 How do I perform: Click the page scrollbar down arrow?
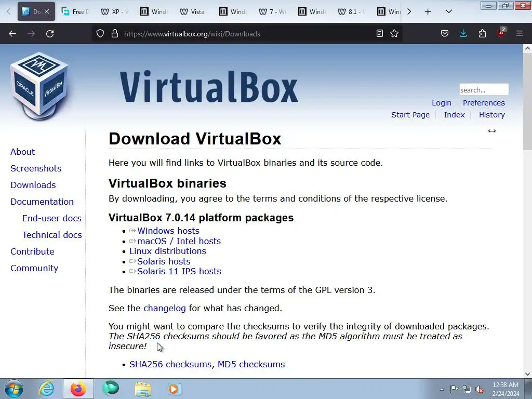(x=527, y=374)
